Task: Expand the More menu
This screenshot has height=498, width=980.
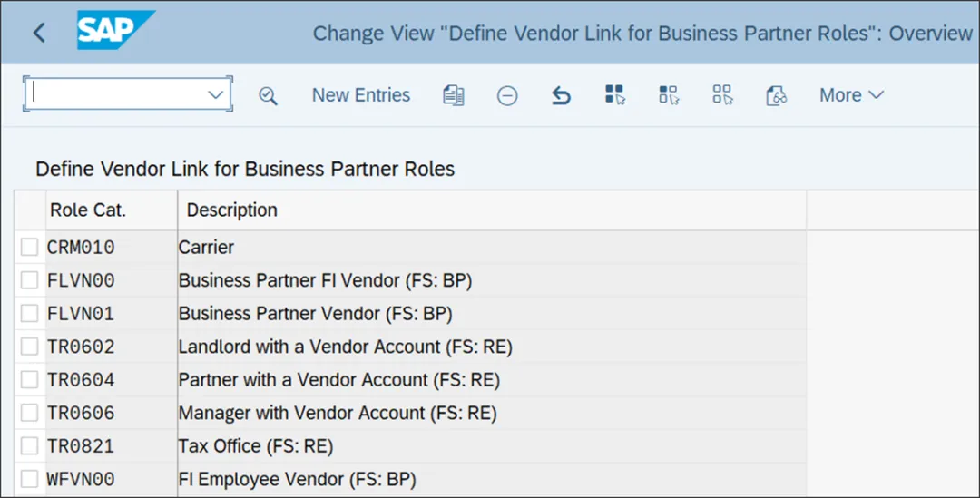Action: click(851, 95)
